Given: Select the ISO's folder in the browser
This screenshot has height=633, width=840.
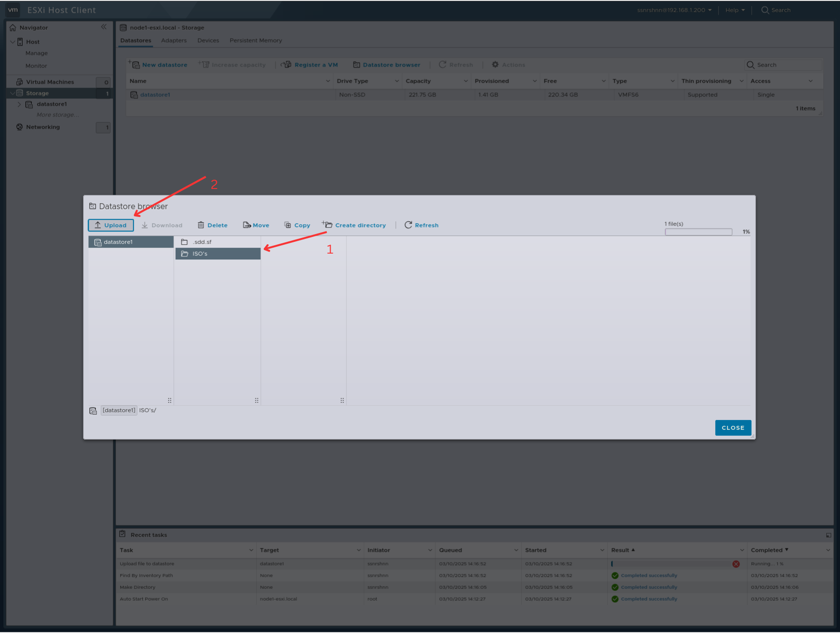Looking at the screenshot, I should (x=200, y=254).
